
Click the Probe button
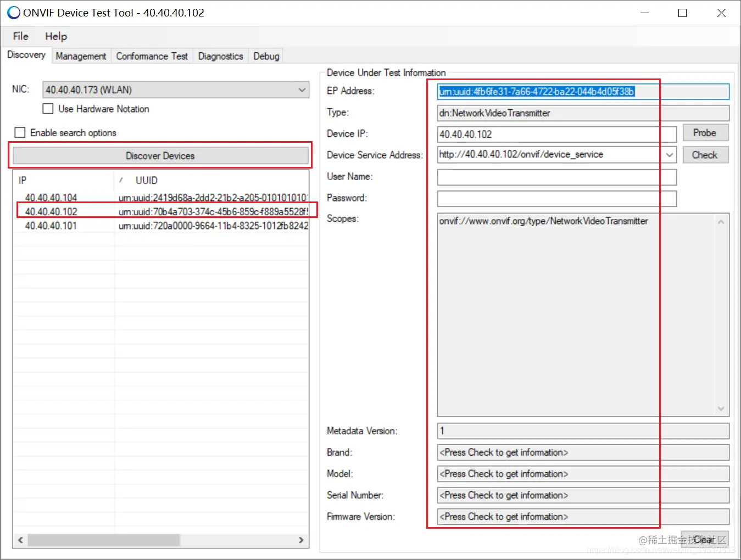click(705, 133)
